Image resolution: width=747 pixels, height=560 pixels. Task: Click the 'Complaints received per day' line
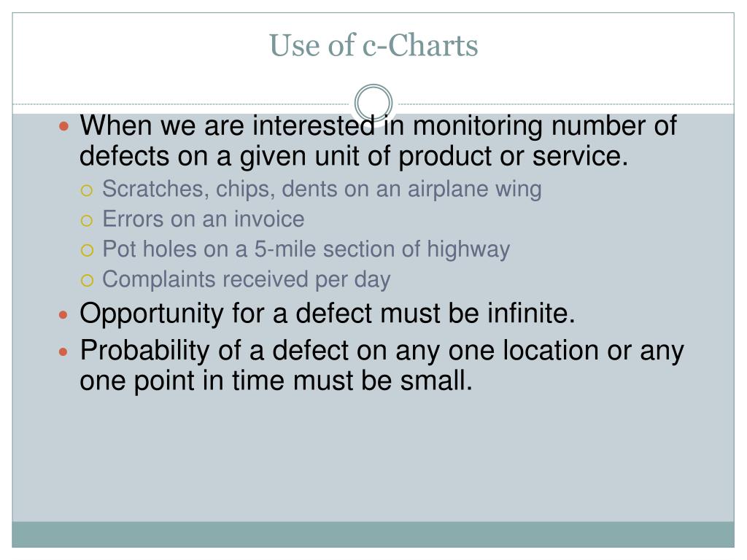click(247, 279)
